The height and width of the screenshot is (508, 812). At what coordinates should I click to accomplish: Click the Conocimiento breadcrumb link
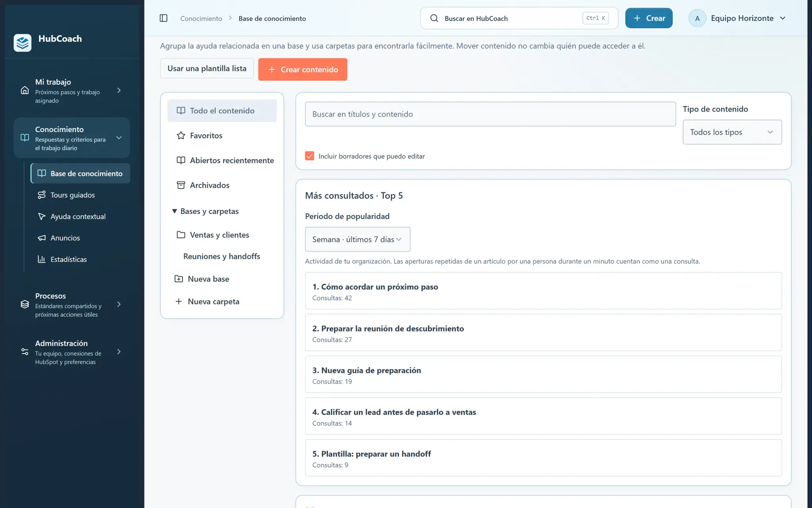201,18
